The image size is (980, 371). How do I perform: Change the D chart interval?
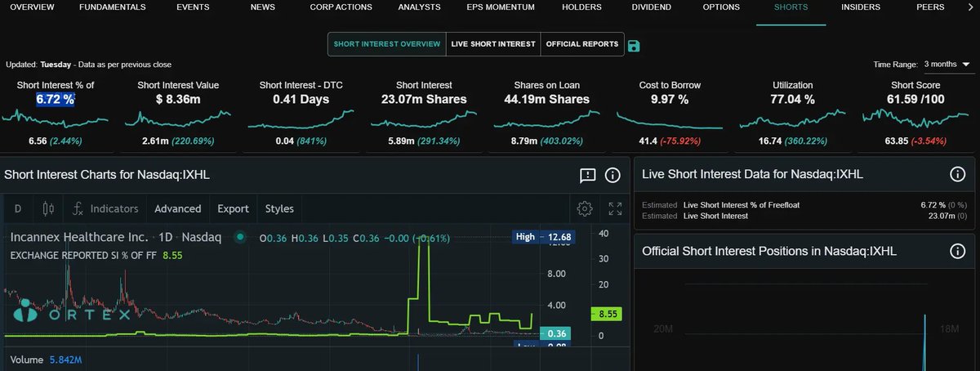pos(18,208)
